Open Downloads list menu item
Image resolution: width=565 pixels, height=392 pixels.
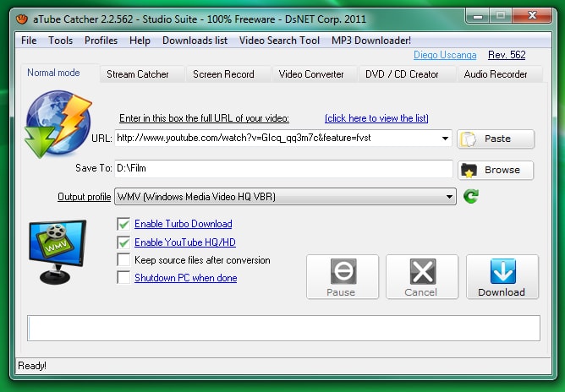click(x=195, y=41)
